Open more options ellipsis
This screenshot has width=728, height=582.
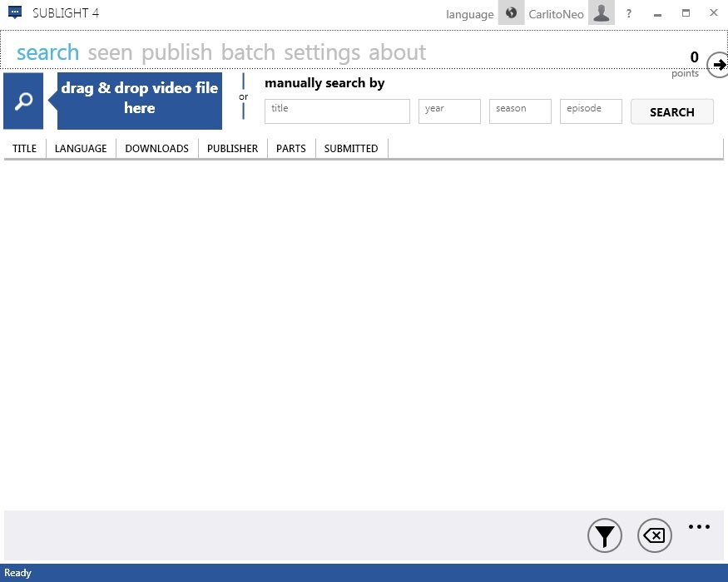click(x=699, y=527)
